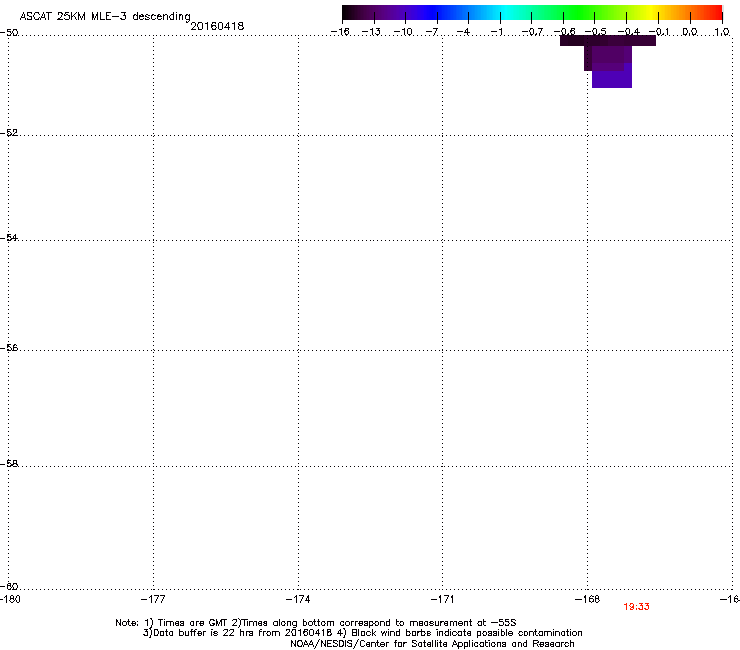This screenshot has height=650, width=740.
Task: Click the -168 longitude axis label
Action: click(588, 599)
